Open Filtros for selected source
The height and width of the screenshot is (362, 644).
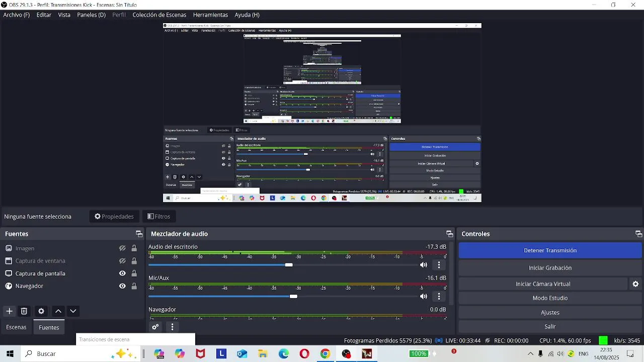[x=158, y=217]
